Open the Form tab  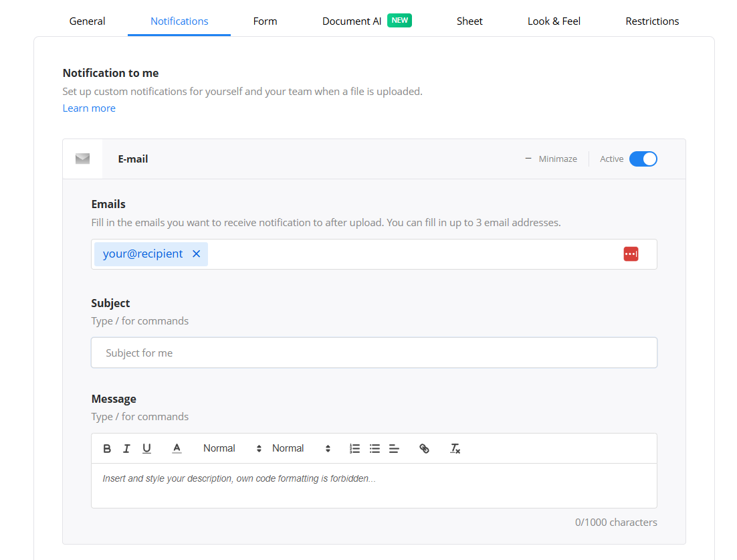[x=265, y=21]
